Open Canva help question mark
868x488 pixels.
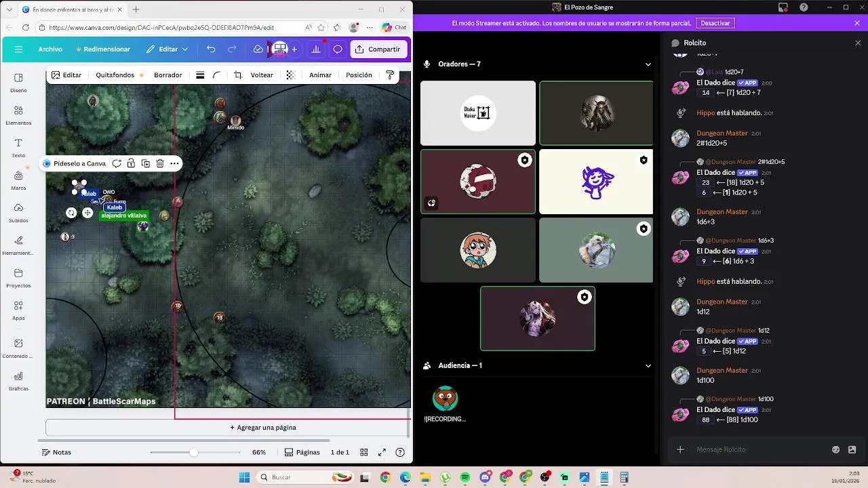click(400, 452)
